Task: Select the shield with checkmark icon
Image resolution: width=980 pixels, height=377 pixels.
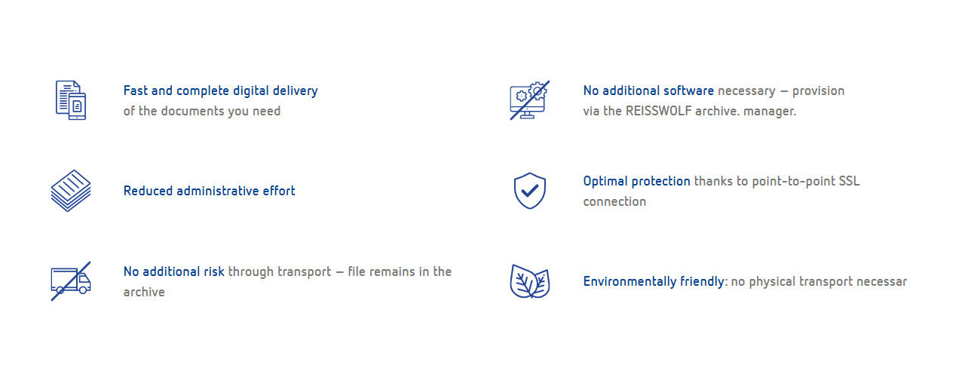Action: (x=529, y=191)
